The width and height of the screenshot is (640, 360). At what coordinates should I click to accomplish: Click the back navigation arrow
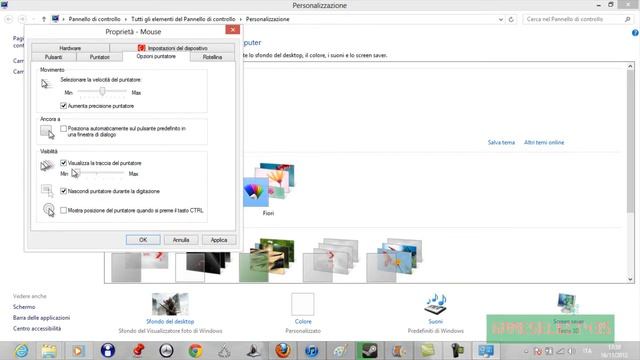click(x=9, y=19)
